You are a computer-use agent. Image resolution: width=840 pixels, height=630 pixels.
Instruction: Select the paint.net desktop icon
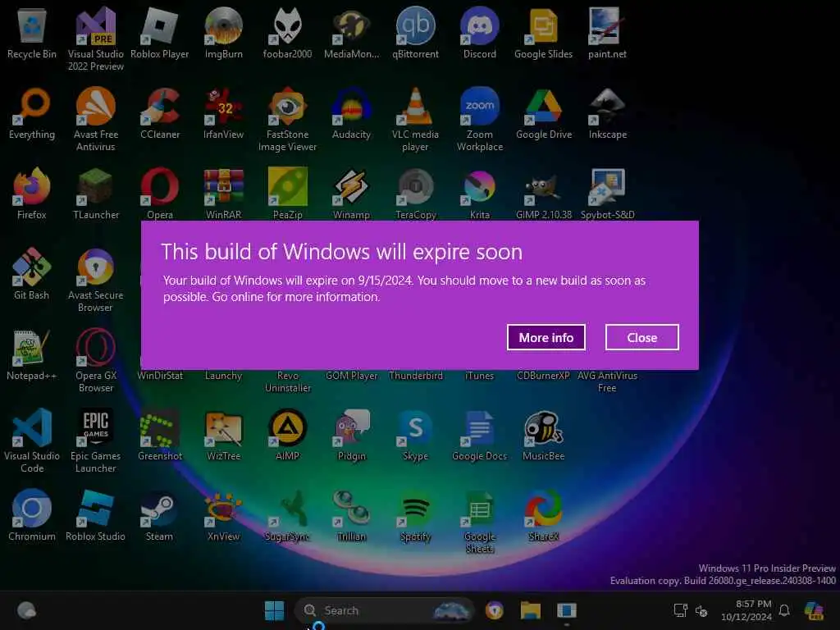point(607,33)
